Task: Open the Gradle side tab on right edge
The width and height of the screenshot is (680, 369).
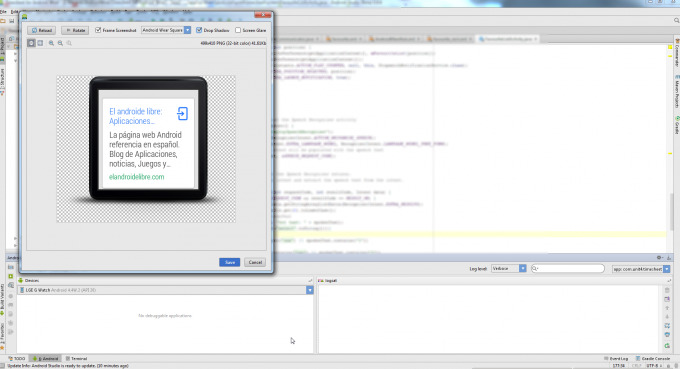Action: [677, 124]
